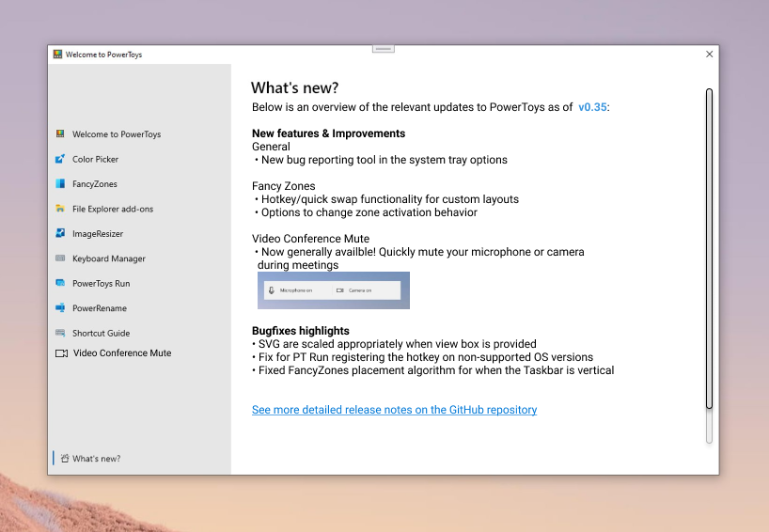
Task: Click the Welcome to PowerToys sidebar icon
Action: (x=60, y=134)
